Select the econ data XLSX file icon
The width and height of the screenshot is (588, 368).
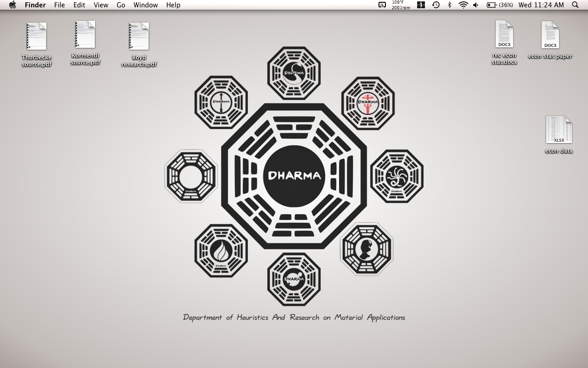tap(559, 129)
